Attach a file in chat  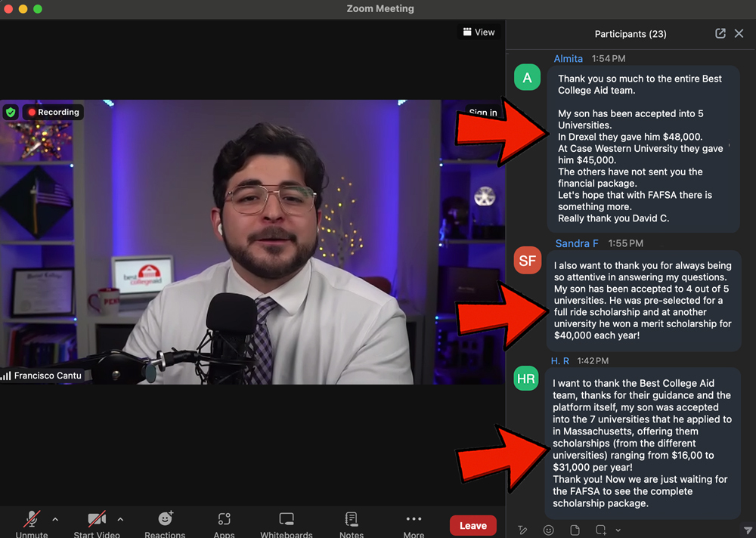coord(575,530)
